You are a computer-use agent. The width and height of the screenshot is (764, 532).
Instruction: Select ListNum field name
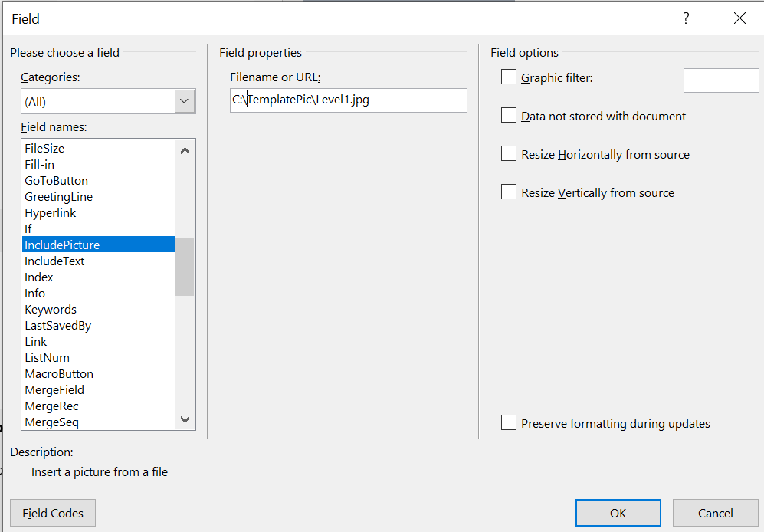pos(98,357)
